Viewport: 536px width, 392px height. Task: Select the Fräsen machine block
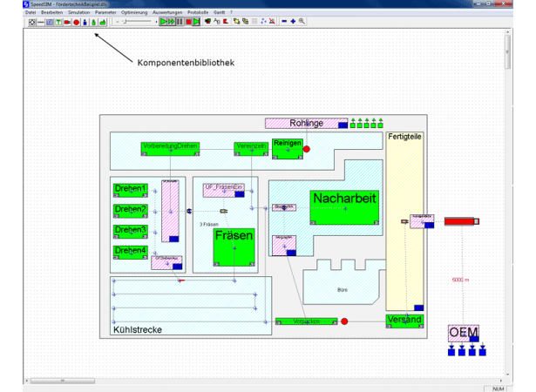point(234,247)
